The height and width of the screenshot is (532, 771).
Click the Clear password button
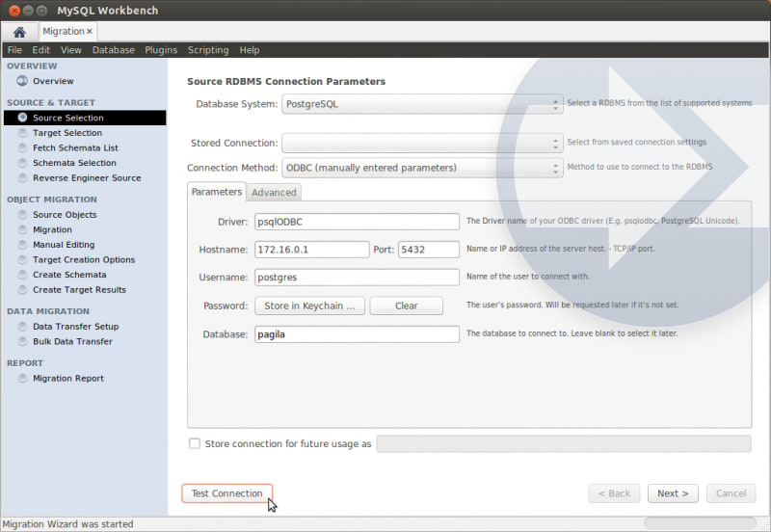406,306
